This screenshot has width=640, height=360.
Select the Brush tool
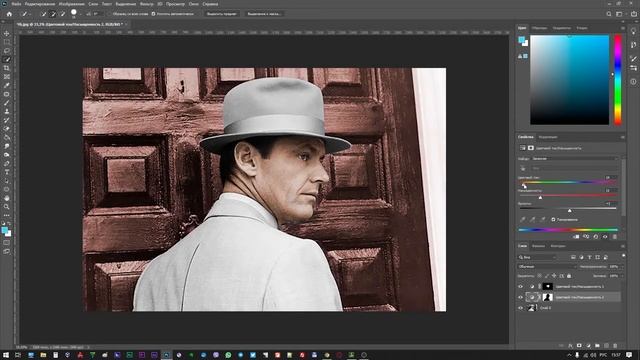(x=7, y=103)
